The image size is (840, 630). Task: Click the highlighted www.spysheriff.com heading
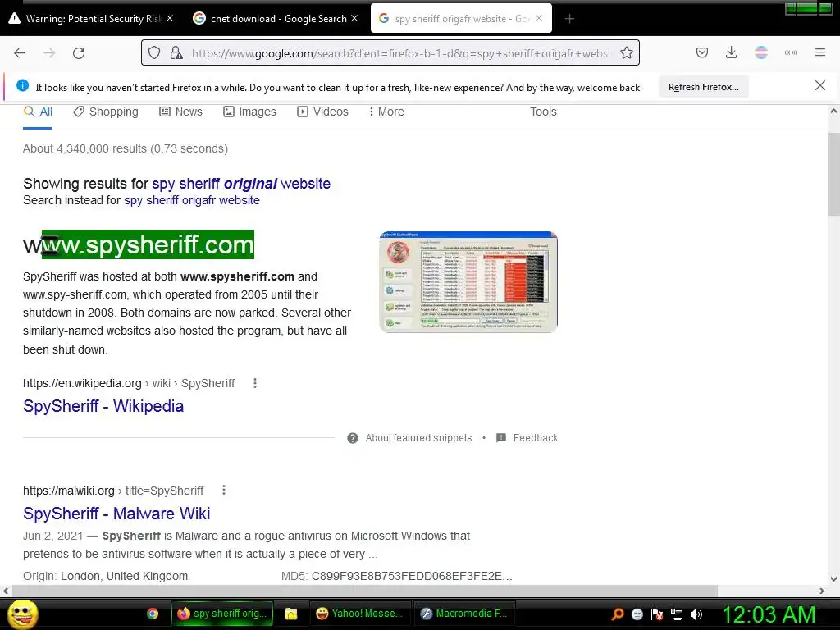click(139, 244)
